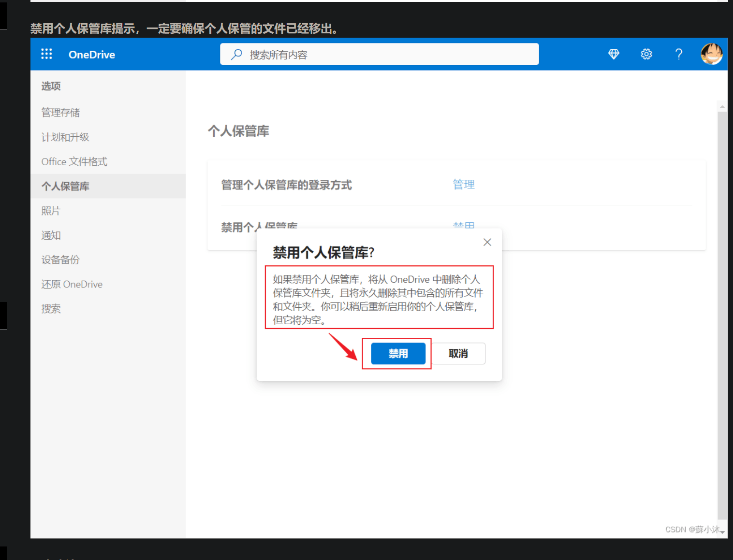This screenshot has width=733, height=560.
Task: Click 取消 button in the dialog
Action: (x=458, y=354)
